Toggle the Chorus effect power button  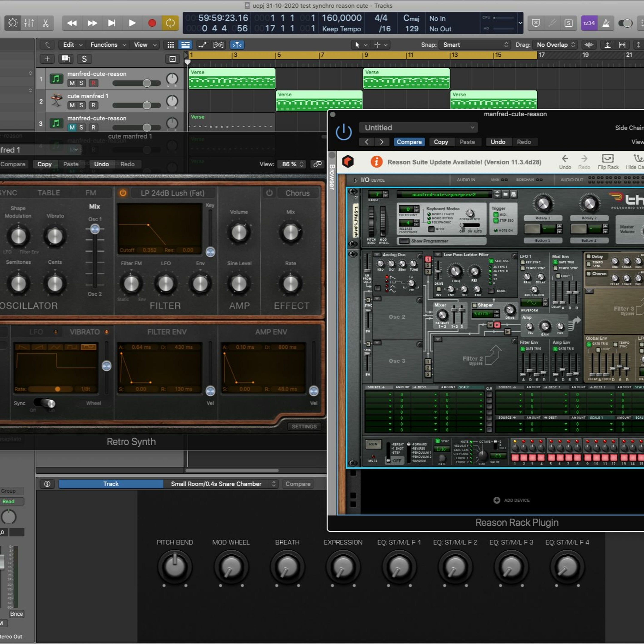[x=269, y=193]
